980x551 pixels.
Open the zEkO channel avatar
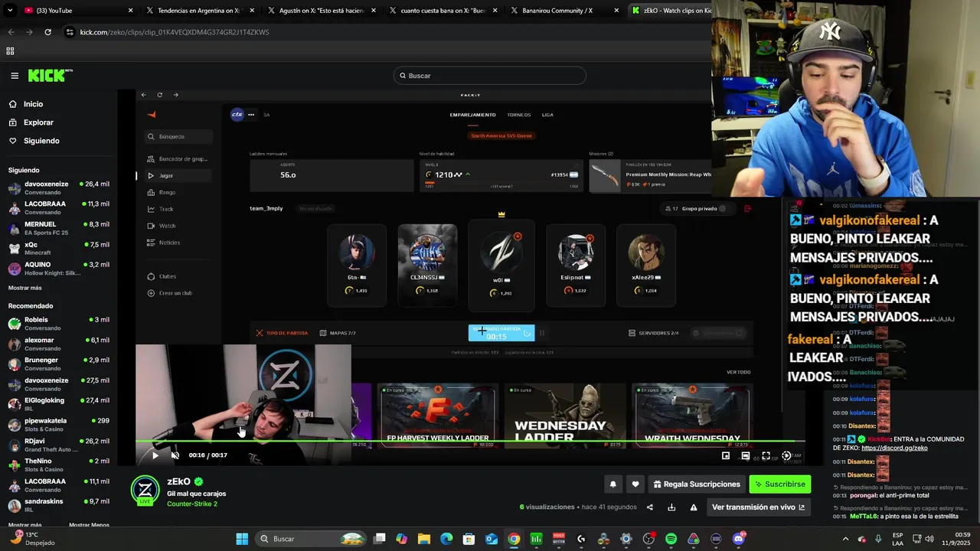145,491
